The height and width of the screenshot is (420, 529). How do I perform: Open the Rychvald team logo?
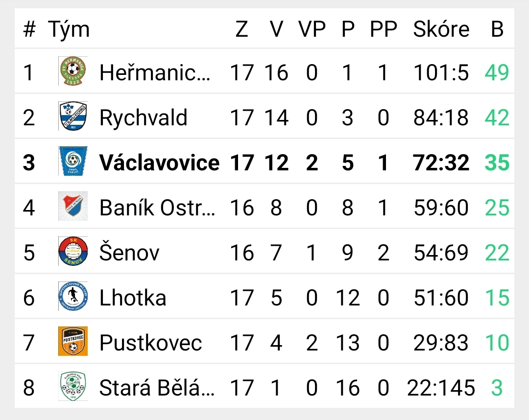pyautogui.click(x=73, y=116)
